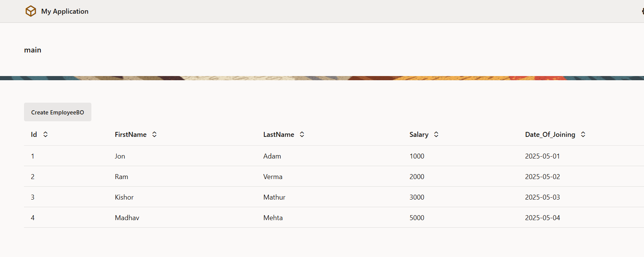Click the last name Adam cell

[x=272, y=156]
